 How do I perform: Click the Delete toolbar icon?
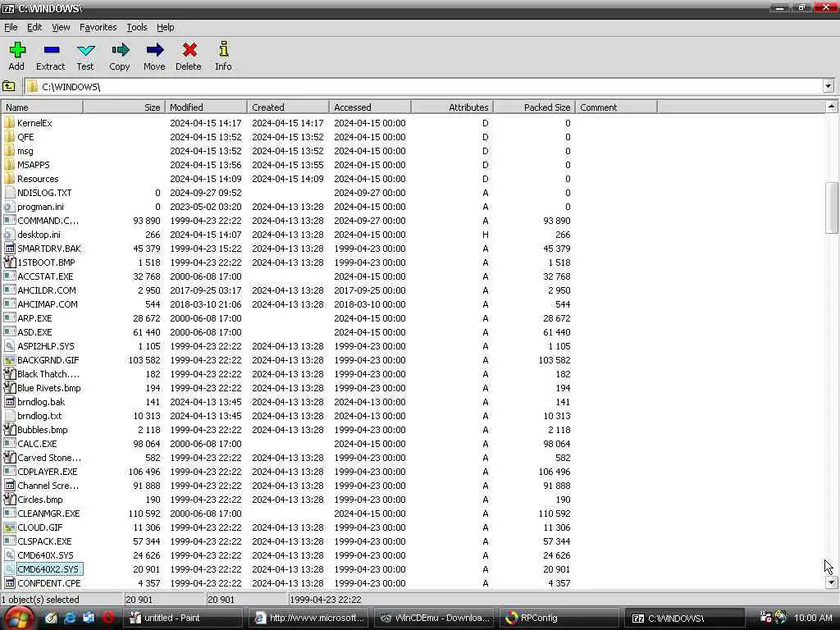[189, 50]
